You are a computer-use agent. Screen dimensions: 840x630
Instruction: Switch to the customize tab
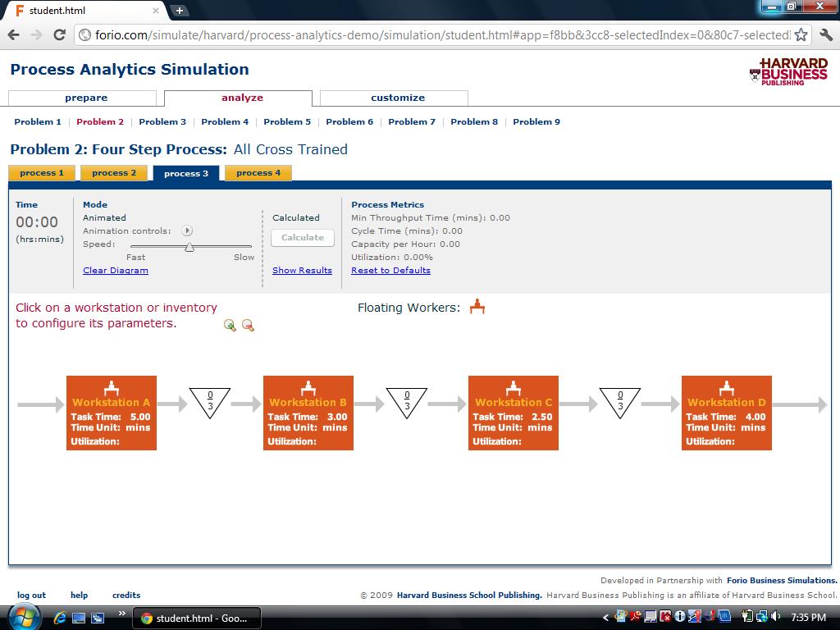(394, 98)
